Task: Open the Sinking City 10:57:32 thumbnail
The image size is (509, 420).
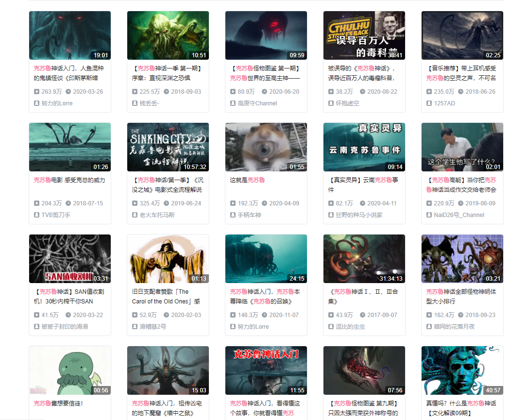Action: pyautogui.click(x=168, y=147)
